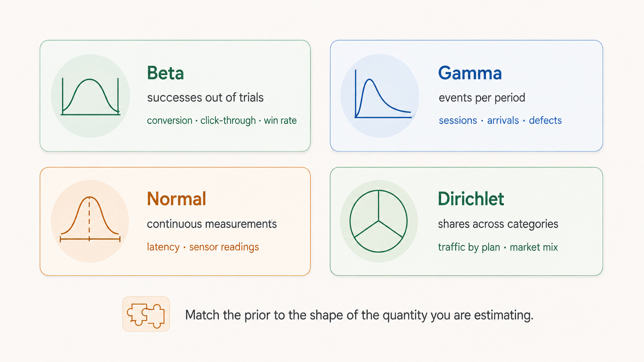Click 'shares across categories' text
The width and height of the screenshot is (644, 362).
coord(498,224)
